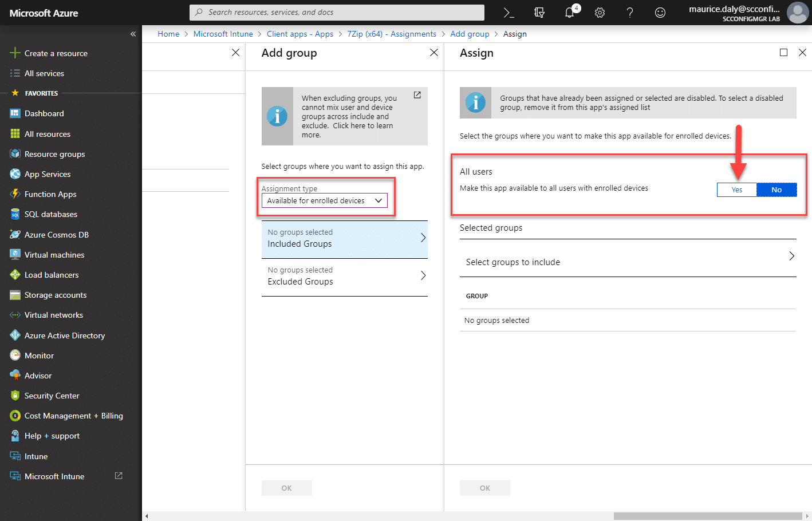This screenshot has width=812, height=521.
Task: Open Cost Management + Billing
Action: tap(73, 416)
